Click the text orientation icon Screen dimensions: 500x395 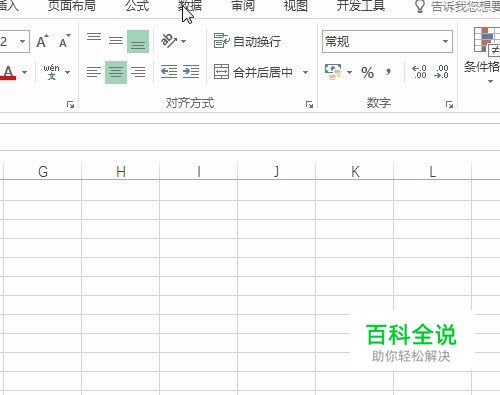168,41
